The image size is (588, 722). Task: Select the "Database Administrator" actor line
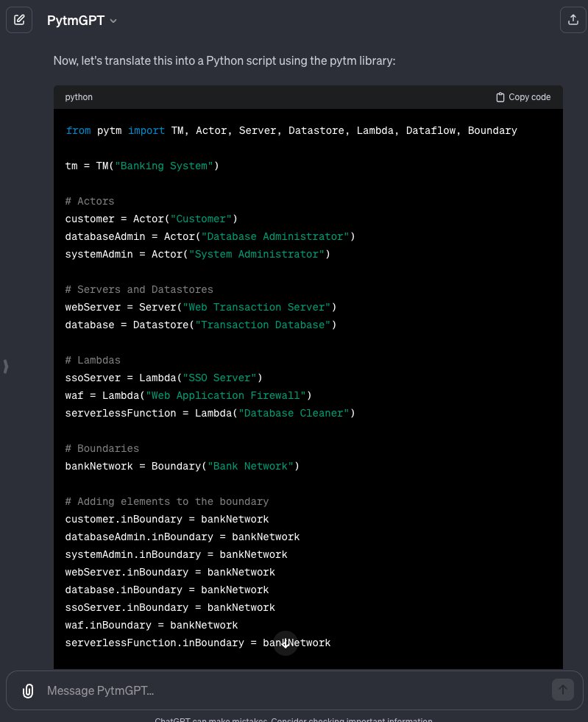coord(210,237)
